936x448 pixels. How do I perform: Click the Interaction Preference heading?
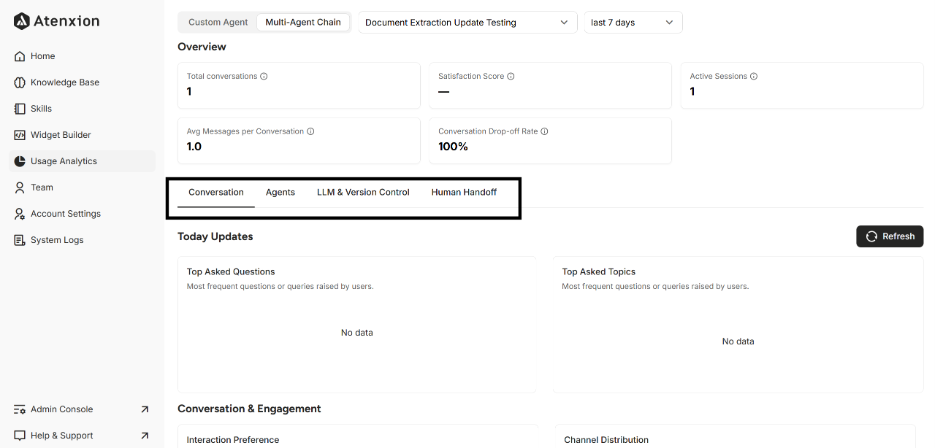coord(233,440)
